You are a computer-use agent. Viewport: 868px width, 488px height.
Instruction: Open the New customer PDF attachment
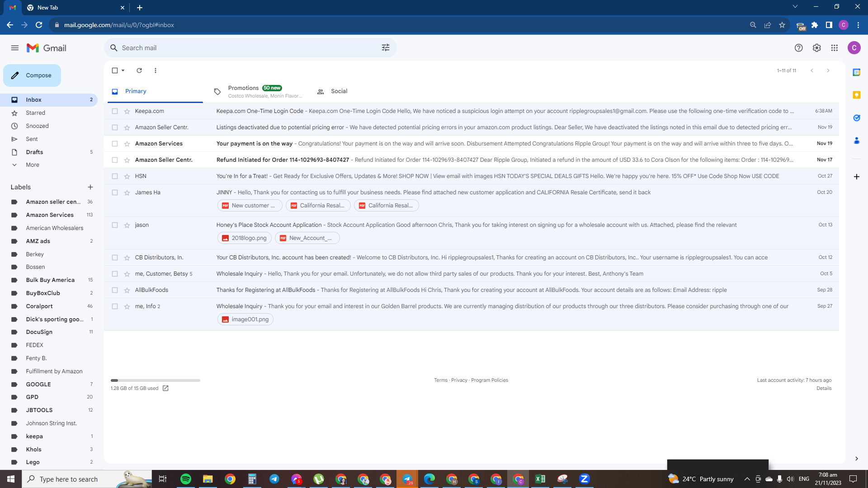[250, 206]
